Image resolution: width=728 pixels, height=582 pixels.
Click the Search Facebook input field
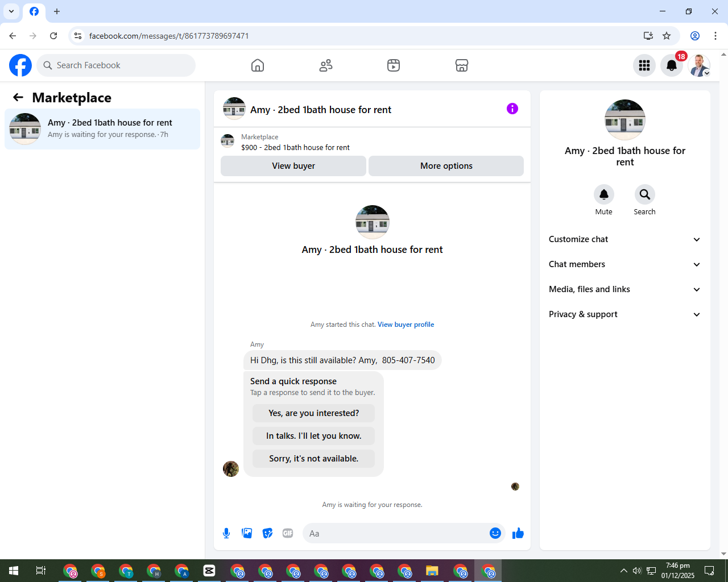116,65
